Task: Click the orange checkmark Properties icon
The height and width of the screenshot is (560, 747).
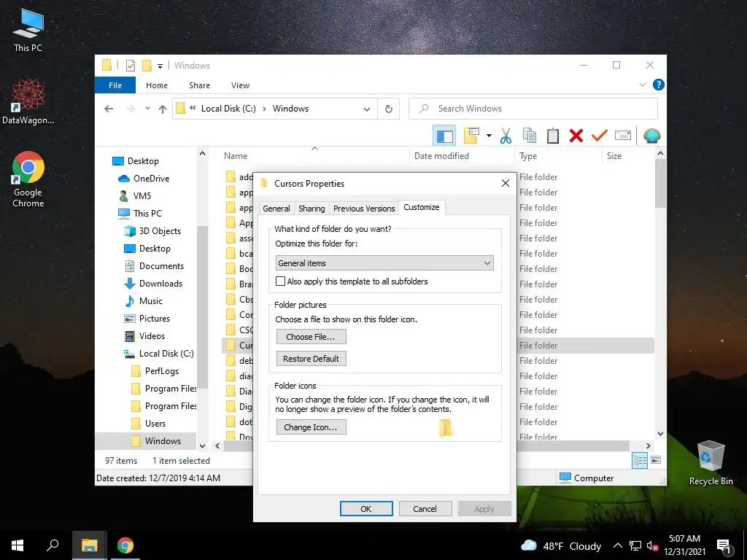Action: tap(600, 136)
